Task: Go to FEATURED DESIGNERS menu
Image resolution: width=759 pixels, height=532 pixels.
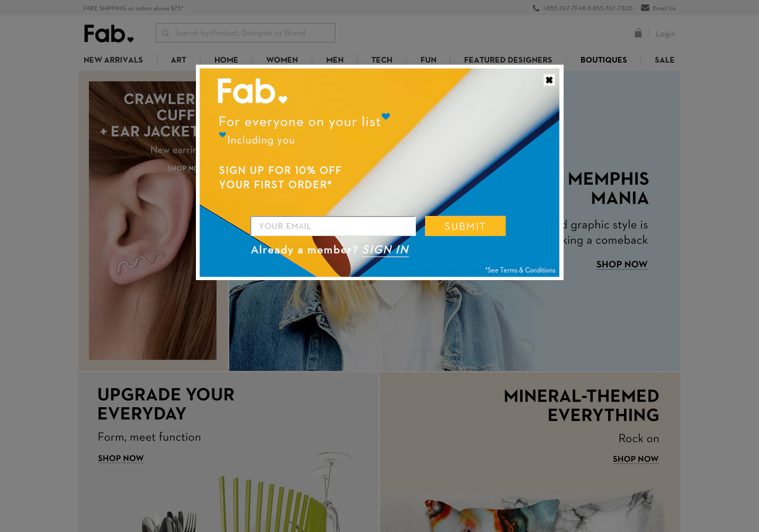Action: (x=508, y=60)
